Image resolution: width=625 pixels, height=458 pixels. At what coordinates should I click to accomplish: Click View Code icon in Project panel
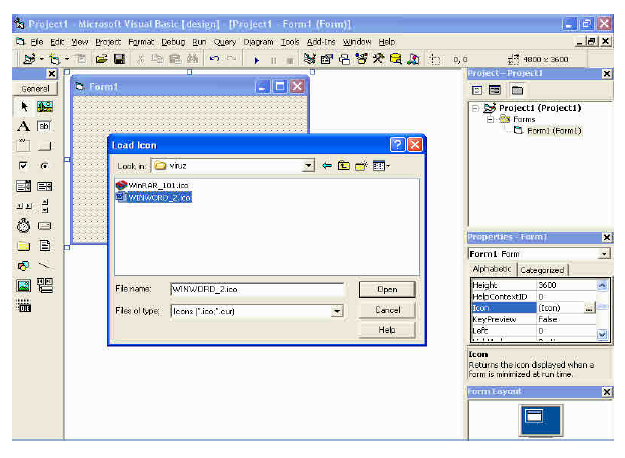tap(477, 90)
